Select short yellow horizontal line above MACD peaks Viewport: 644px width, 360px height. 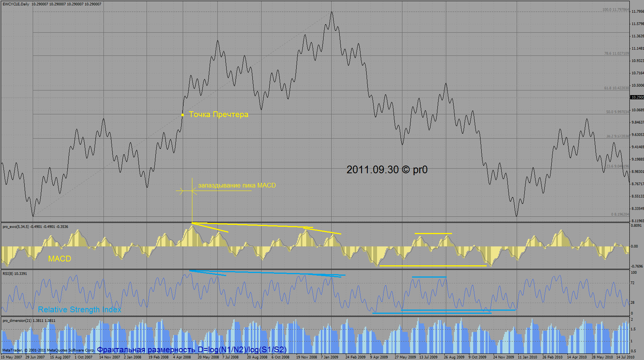(x=433, y=233)
